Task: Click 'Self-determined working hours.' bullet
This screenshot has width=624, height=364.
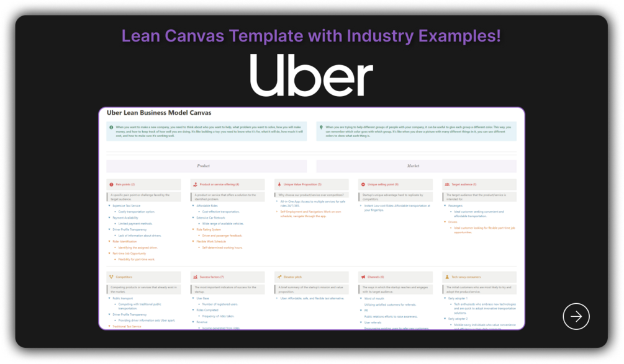Action: [222, 247]
